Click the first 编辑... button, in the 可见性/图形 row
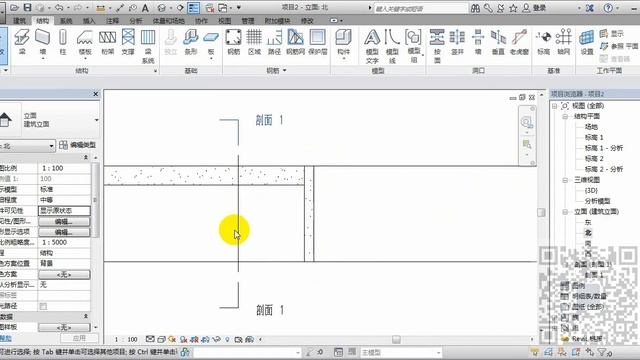 (64, 222)
